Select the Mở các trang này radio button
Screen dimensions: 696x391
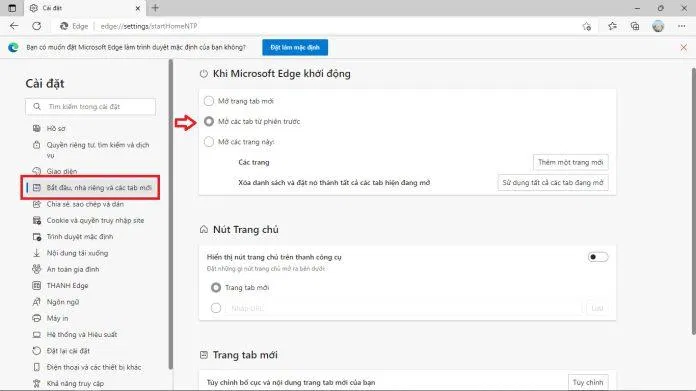click(209, 142)
